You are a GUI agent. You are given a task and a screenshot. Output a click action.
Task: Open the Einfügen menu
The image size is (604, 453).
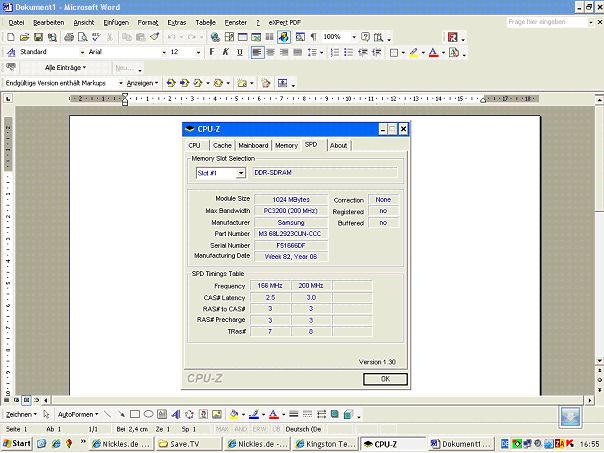coord(116,23)
